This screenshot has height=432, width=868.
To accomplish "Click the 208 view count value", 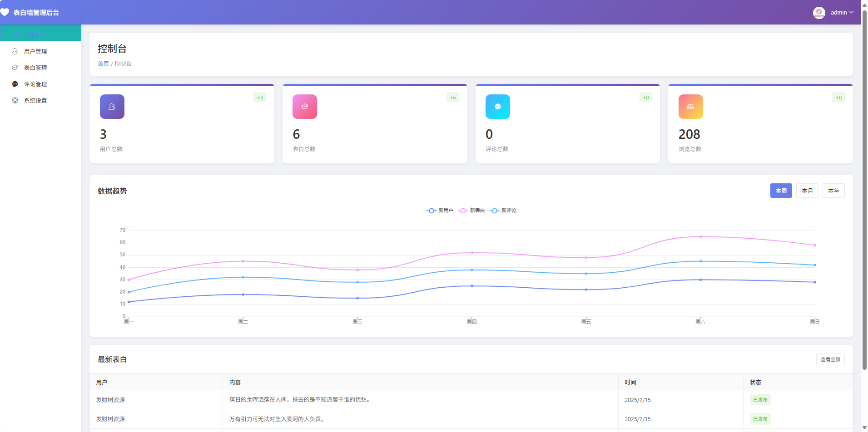I will coord(689,134).
